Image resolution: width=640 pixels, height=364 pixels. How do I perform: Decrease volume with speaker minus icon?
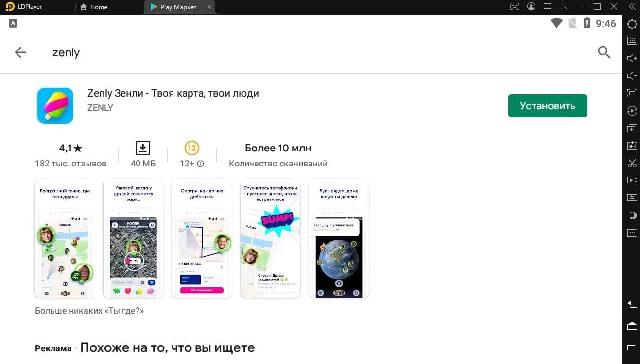click(632, 76)
